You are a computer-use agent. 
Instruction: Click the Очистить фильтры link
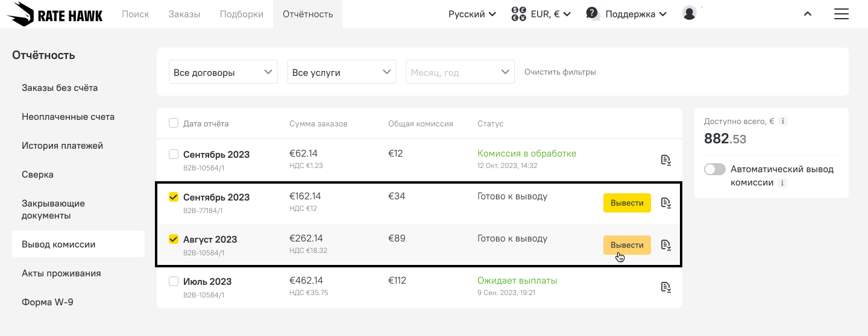click(x=560, y=72)
